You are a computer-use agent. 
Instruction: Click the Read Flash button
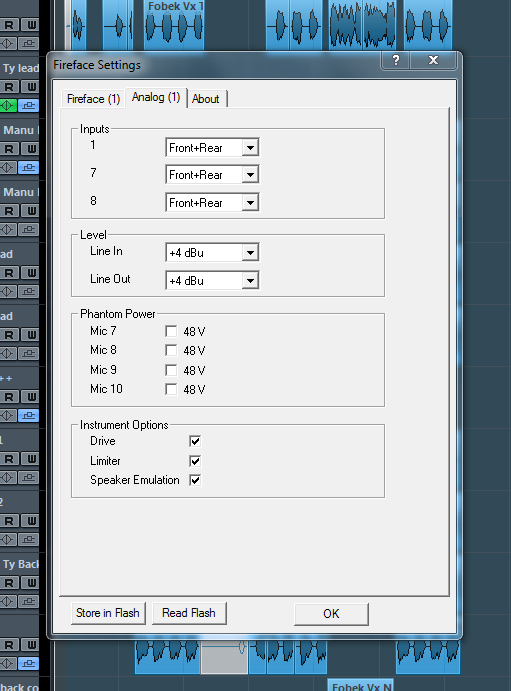coord(189,613)
